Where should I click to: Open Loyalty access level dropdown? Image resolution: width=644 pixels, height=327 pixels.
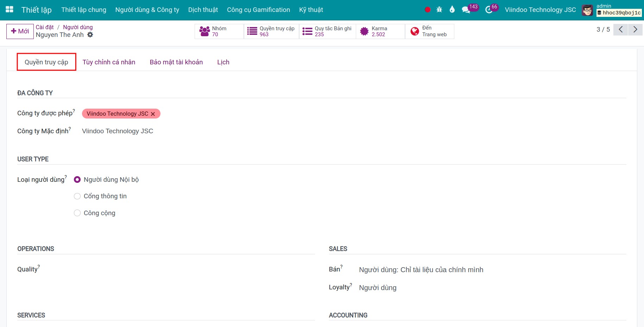pyautogui.click(x=492, y=288)
